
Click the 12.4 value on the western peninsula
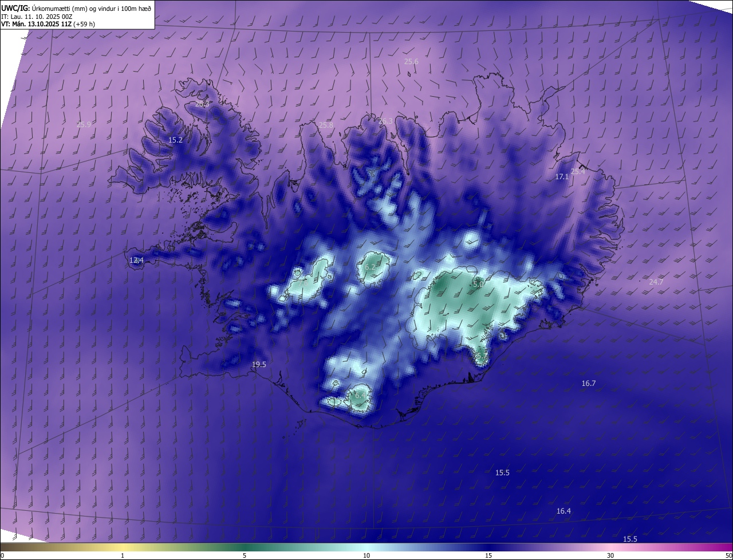(x=136, y=260)
